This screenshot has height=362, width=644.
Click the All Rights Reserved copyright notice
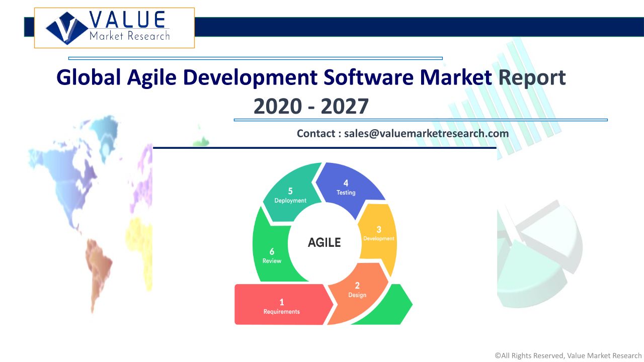tap(568, 355)
